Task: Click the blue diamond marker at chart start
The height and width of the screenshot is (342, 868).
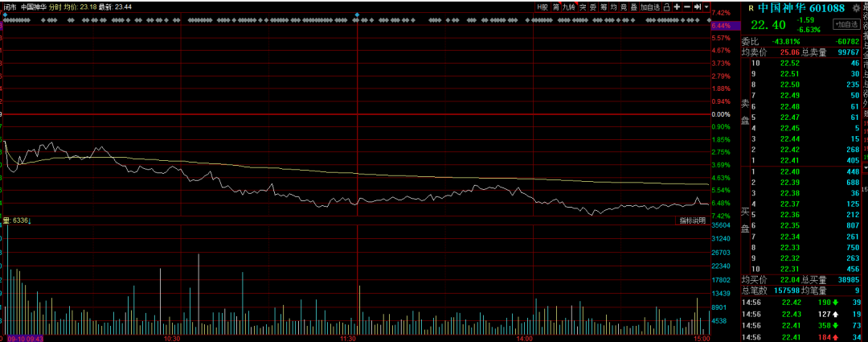Action: pos(5,14)
